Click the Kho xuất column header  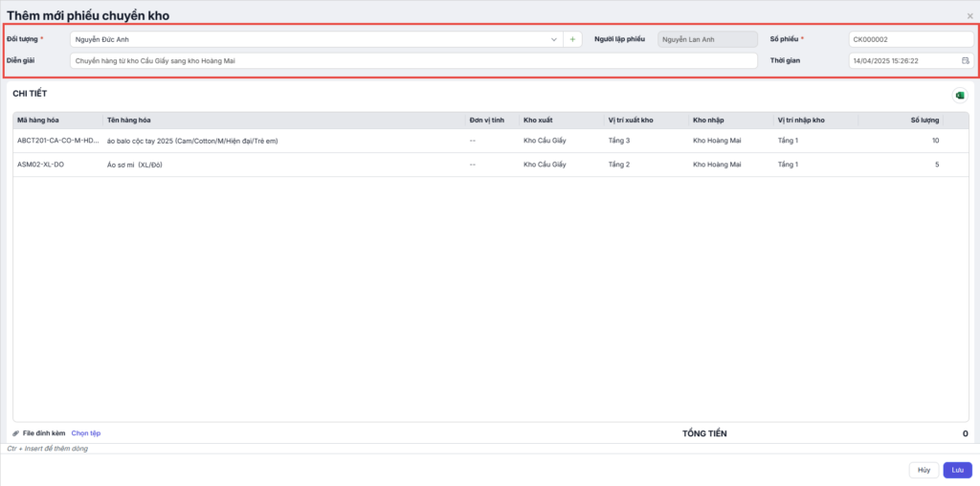(x=538, y=121)
